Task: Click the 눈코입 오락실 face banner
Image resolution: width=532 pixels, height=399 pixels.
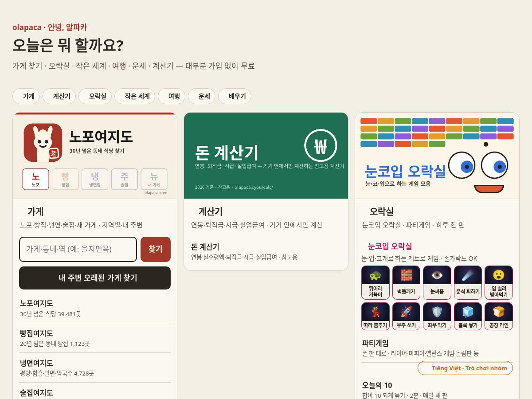Action: click(x=437, y=156)
